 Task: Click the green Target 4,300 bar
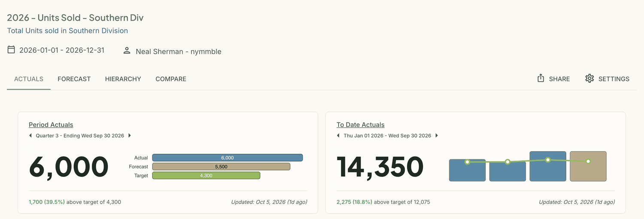(x=206, y=175)
